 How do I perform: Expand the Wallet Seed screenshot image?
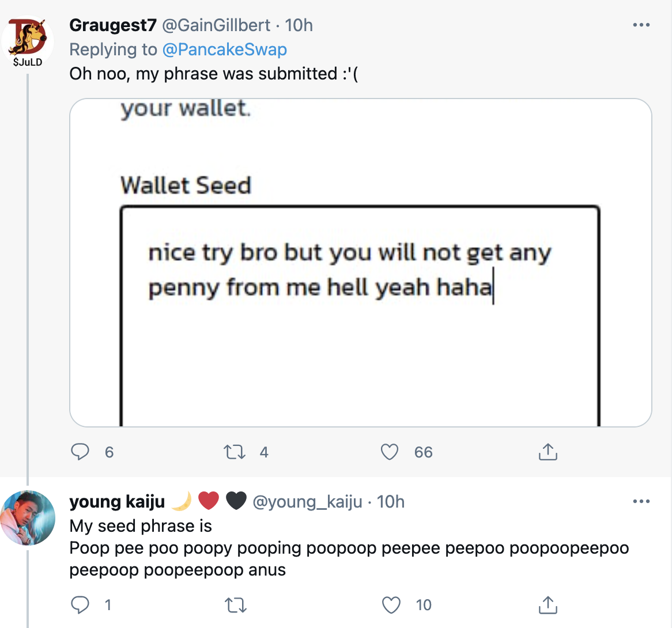click(361, 263)
